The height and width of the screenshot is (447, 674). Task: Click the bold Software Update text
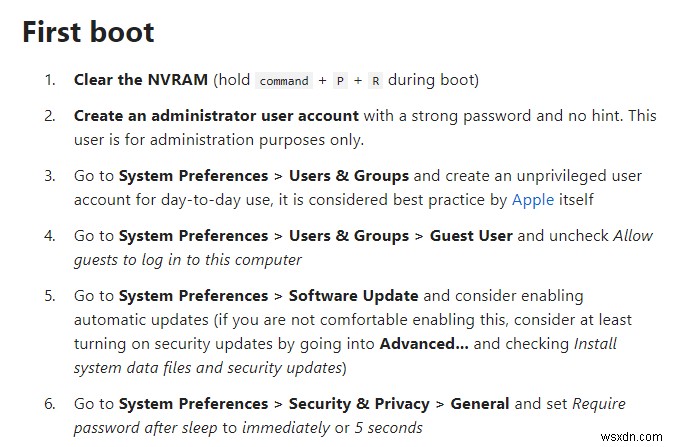click(355, 296)
